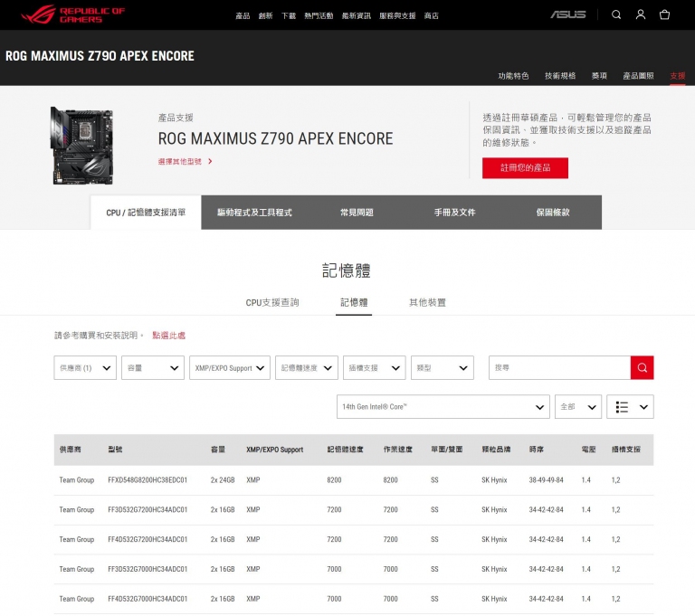695x616 pixels.
Task: Click 記憶體速度 column header
Action: (x=346, y=450)
